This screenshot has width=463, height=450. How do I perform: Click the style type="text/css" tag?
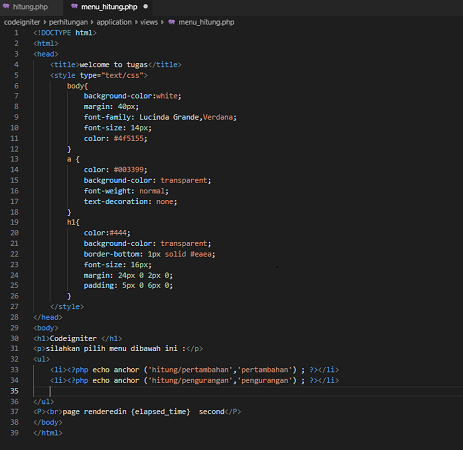pyautogui.click(x=99, y=75)
